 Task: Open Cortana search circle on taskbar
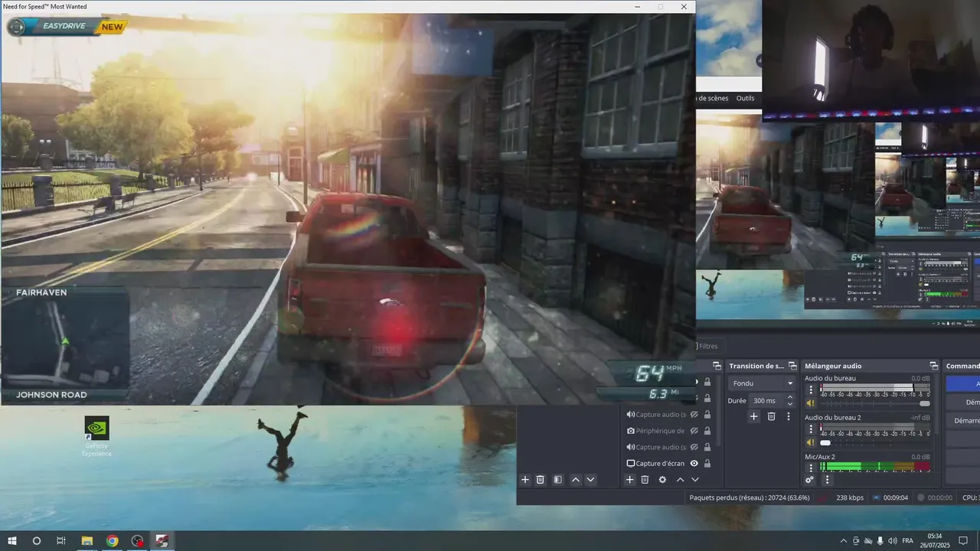click(x=37, y=541)
